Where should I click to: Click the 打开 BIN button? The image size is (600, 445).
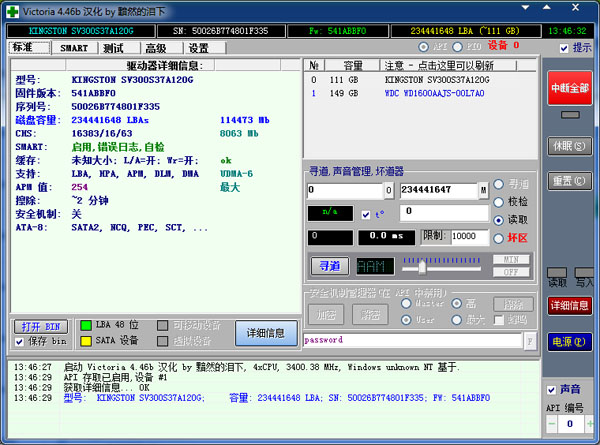click(x=41, y=326)
